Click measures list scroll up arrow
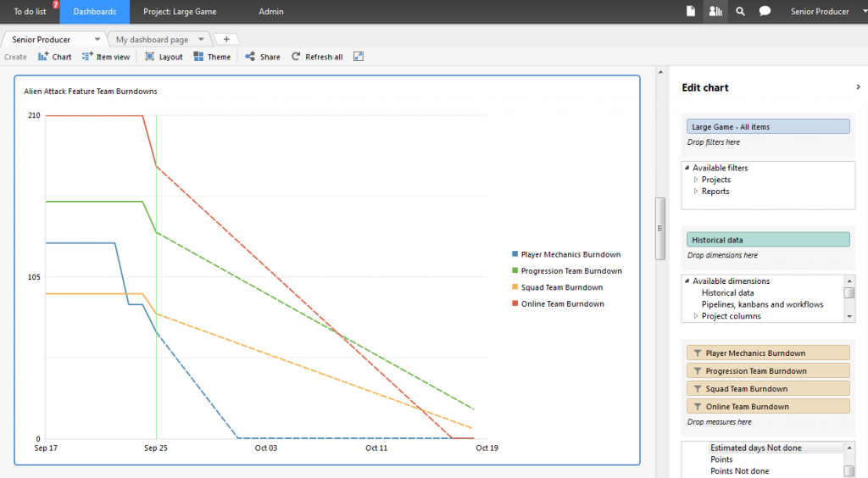 pyautogui.click(x=849, y=447)
